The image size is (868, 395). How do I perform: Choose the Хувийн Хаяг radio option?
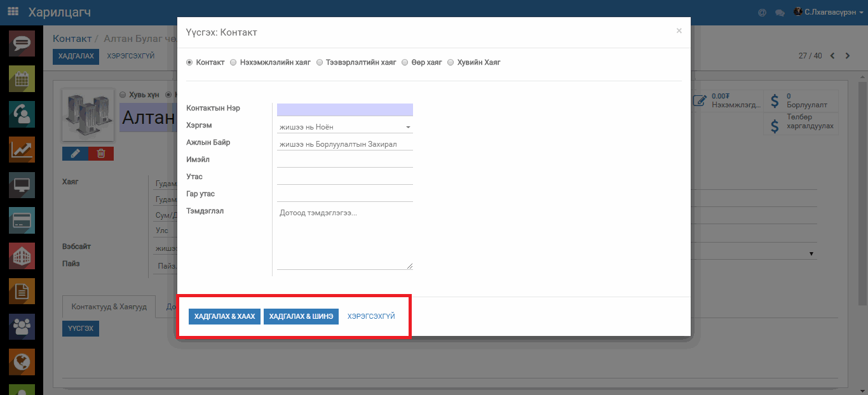[451, 62]
